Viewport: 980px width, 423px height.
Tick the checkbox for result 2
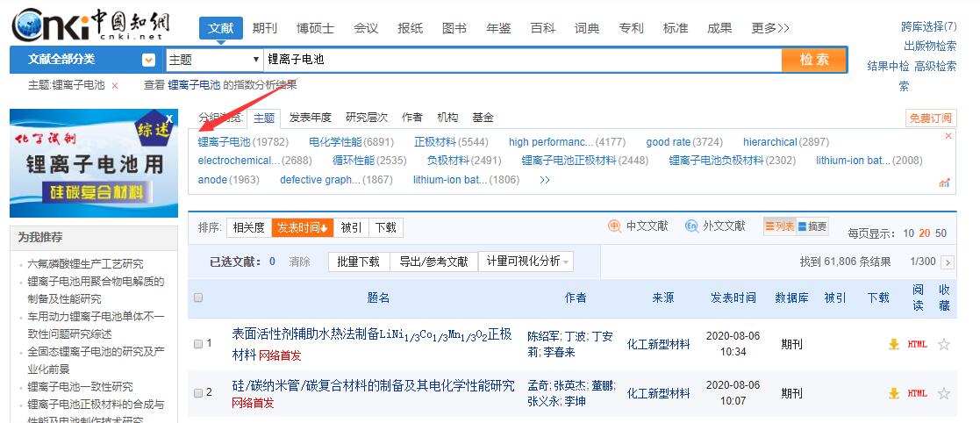tap(198, 392)
